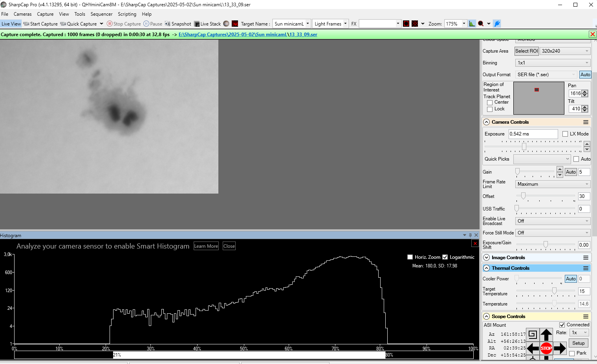Close the Smart Histogram banner with red X
The height and width of the screenshot is (364, 597).
[x=475, y=243]
